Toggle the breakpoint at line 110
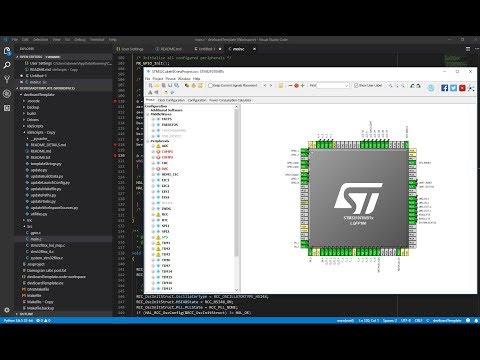 point(115,101)
